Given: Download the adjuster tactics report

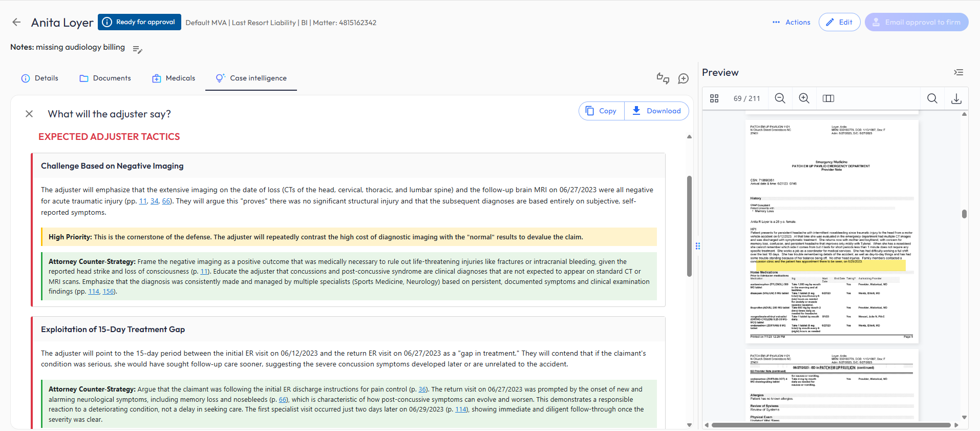Looking at the screenshot, I should (x=656, y=111).
